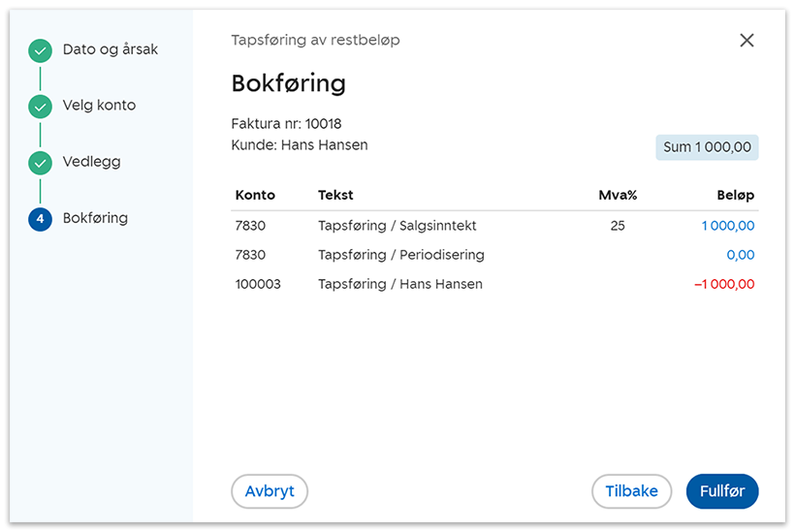795x532 pixels.
Task: Select the Bokføring step label
Action: click(x=95, y=218)
